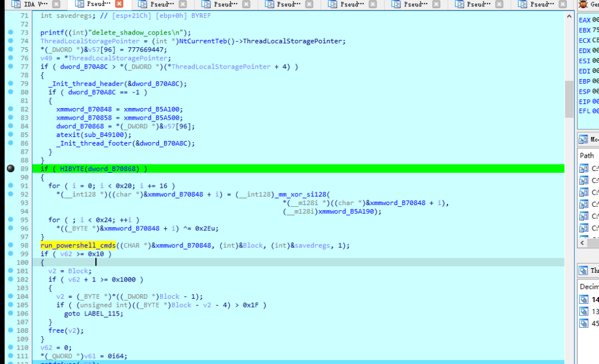The image size is (599, 364).
Task: Click value 777669447 on line 75
Action: point(145,50)
